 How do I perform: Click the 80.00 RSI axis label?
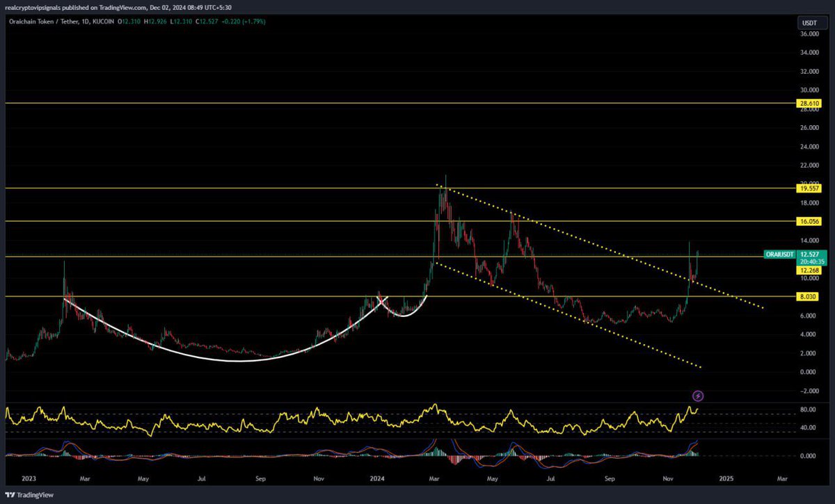tap(809, 410)
